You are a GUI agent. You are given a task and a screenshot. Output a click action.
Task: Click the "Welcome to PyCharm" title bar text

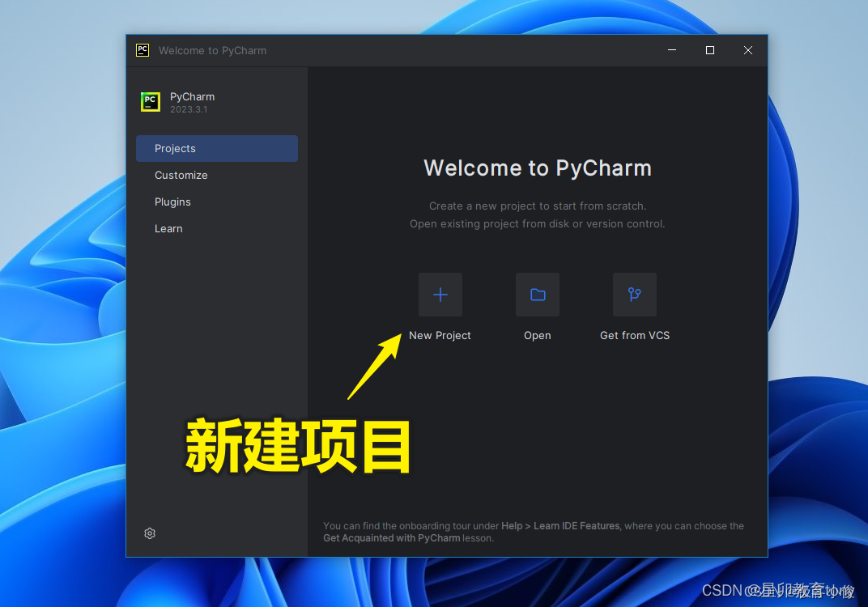click(213, 50)
